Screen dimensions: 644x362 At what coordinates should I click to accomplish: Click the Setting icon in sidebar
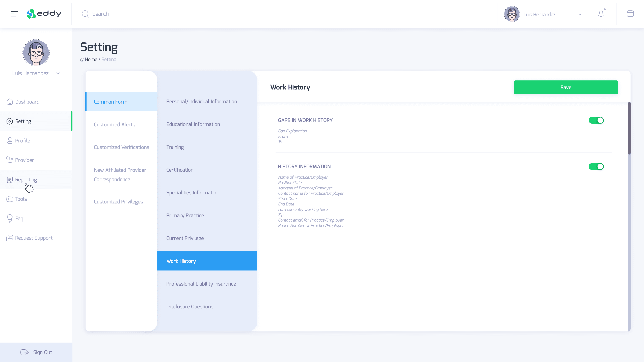pyautogui.click(x=10, y=122)
